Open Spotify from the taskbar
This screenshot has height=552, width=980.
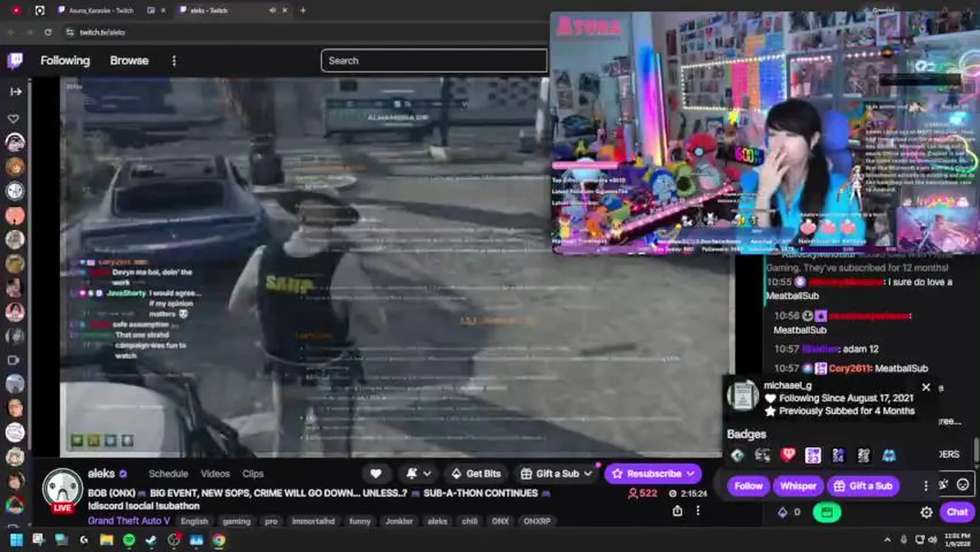[x=129, y=540]
